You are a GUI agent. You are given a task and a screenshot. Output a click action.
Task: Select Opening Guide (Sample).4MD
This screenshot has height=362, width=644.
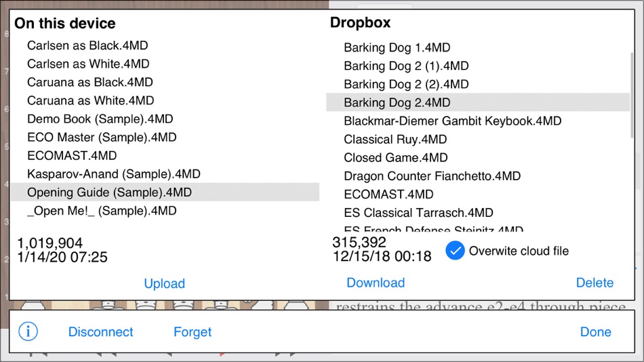(165, 192)
